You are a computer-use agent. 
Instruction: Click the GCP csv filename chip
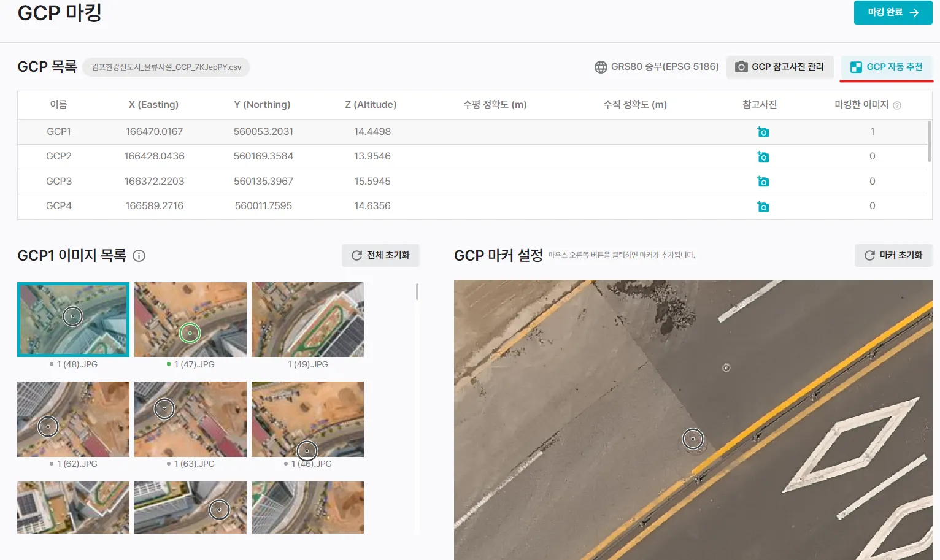click(166, 67)
